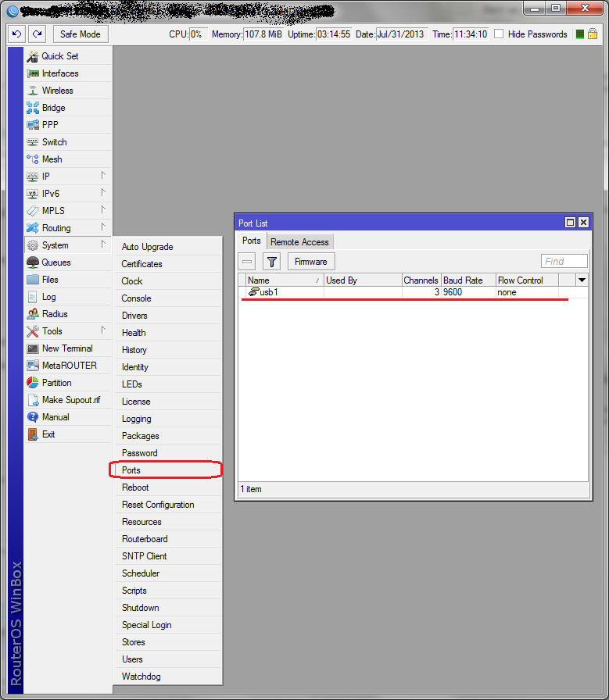Viewport: 609px width, 700px height.
Task: Click Make Supout.rif icon
Action: [x=33, y=400]
